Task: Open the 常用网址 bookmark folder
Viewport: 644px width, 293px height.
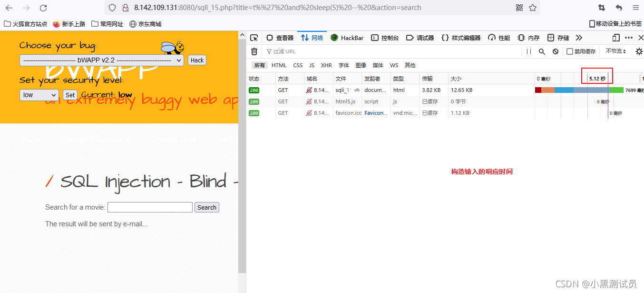Action: (107, 24)
